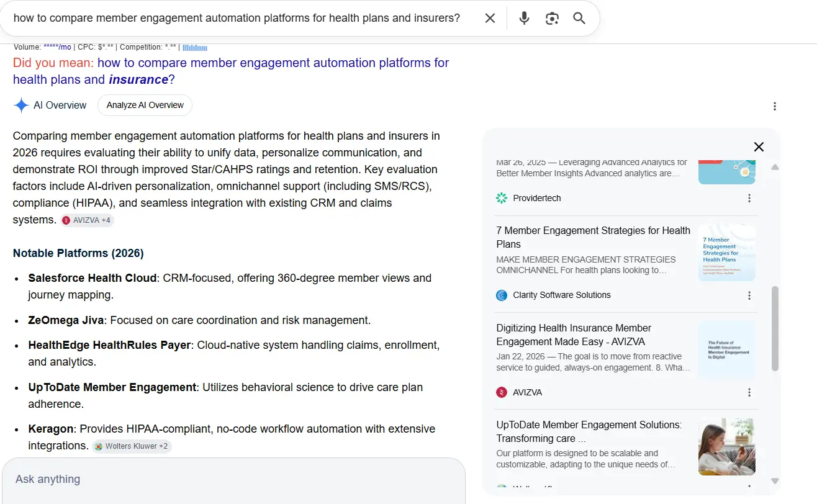The width and height of the screenshot is (817, 504).
Task: Close the sources side panel
Action: tap(759, 147)
